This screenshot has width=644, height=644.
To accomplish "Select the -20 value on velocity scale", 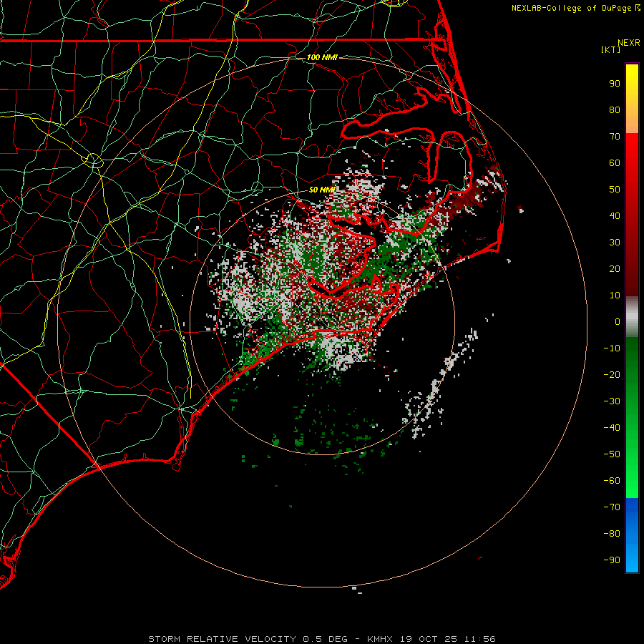I will pos(612,374).
